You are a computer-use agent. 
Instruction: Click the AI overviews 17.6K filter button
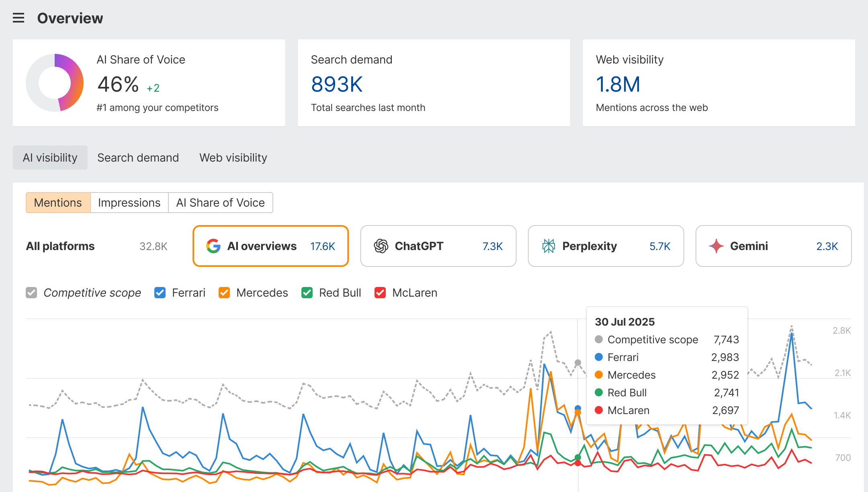[x=270, y=246]
